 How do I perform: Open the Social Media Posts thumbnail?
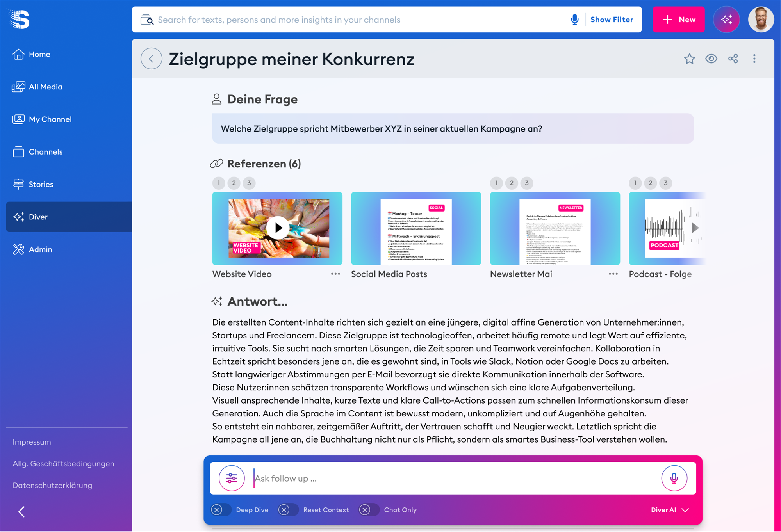click(x=416, y=228)
